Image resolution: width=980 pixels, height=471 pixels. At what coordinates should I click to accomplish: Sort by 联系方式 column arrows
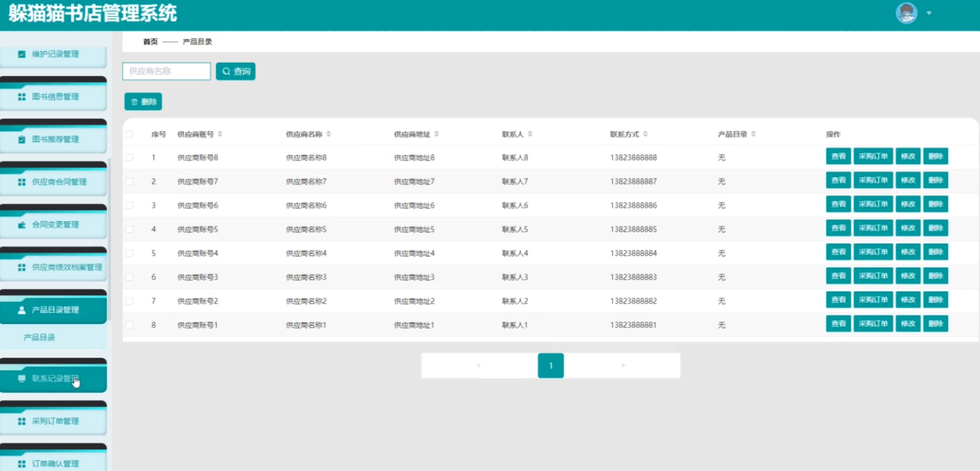click(646, 134)
